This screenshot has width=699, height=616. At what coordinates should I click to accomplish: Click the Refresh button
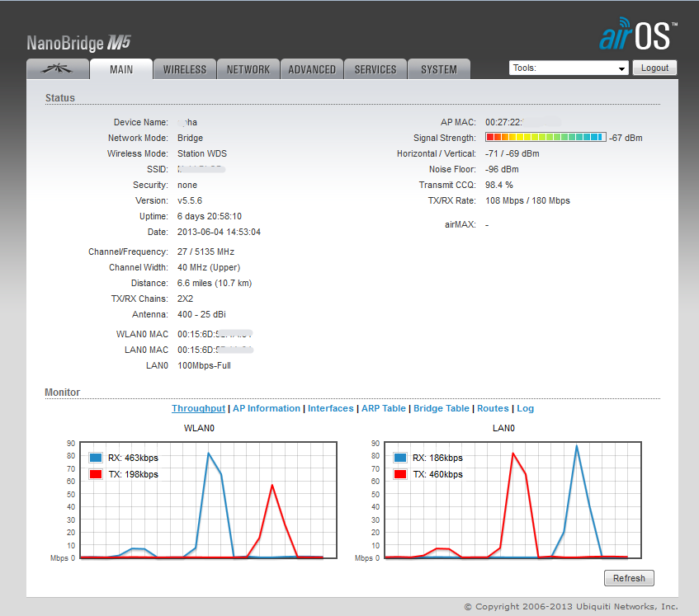[629, 578]
